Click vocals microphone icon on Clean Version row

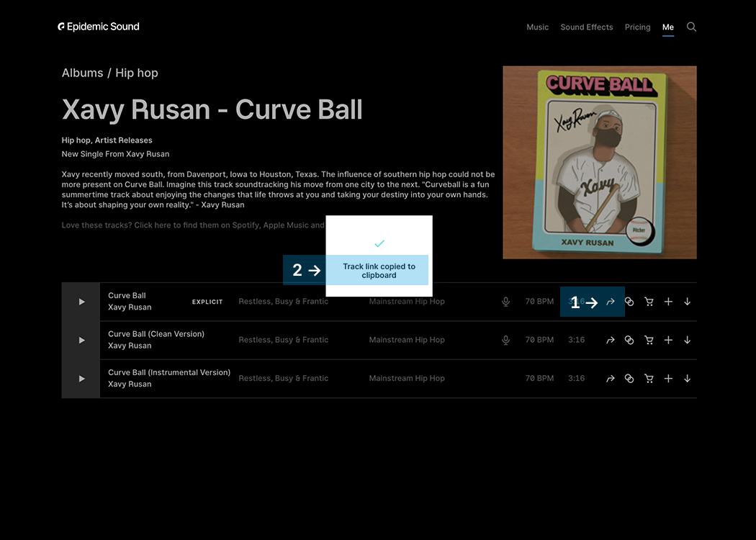click(506, 341)
